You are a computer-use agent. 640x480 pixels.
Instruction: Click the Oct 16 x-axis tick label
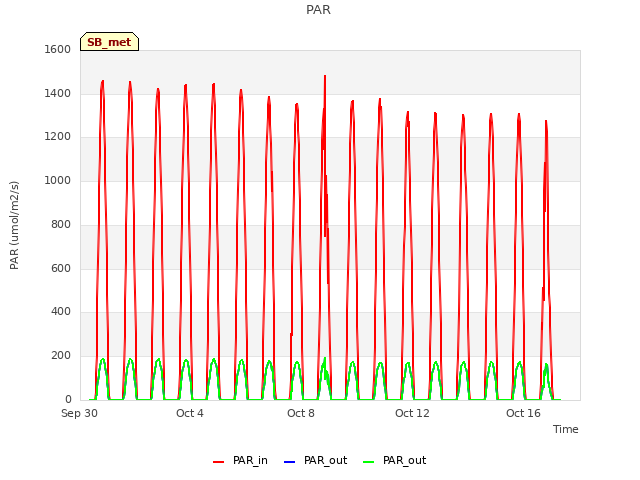(523, 413)
